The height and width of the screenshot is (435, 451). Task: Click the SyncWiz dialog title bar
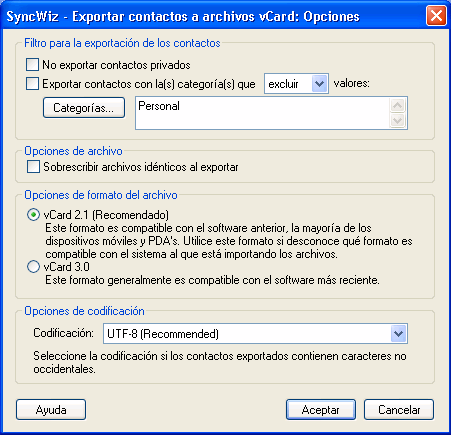(213, 16)
